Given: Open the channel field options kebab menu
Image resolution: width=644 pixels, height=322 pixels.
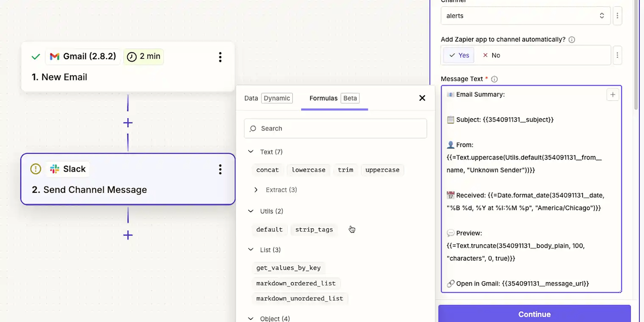Looking at the screenshot, I should click(x=617, y=16).
